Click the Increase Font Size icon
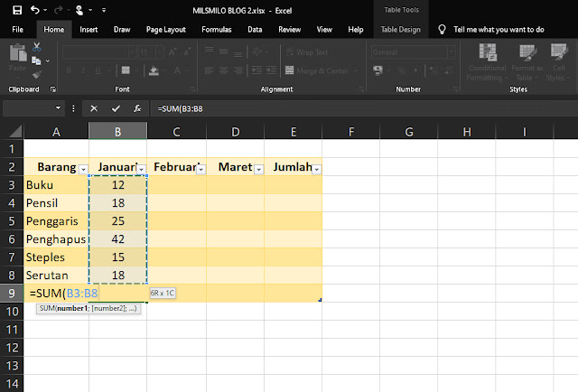Viewport: 578px width, 392px height. point(172,52)
